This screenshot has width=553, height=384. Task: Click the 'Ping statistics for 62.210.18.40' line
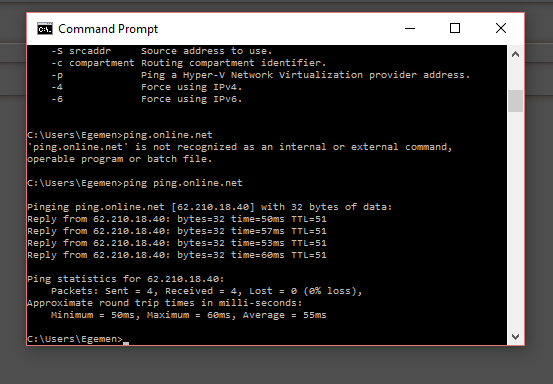point(126,279)
